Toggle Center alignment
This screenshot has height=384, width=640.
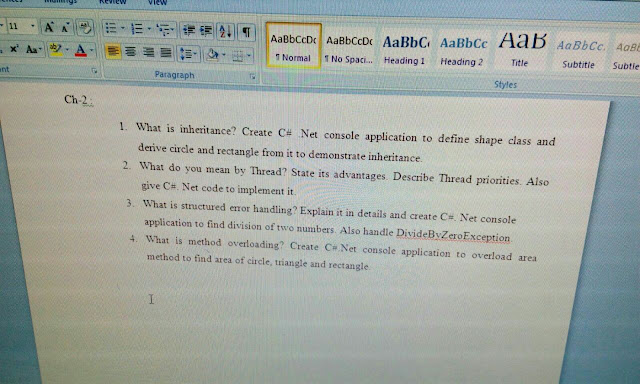point(131,52)
